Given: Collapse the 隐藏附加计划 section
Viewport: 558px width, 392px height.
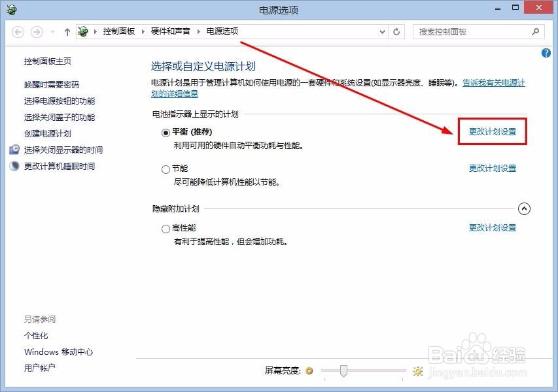Looking at the screenshot, I should coord(524,208).
